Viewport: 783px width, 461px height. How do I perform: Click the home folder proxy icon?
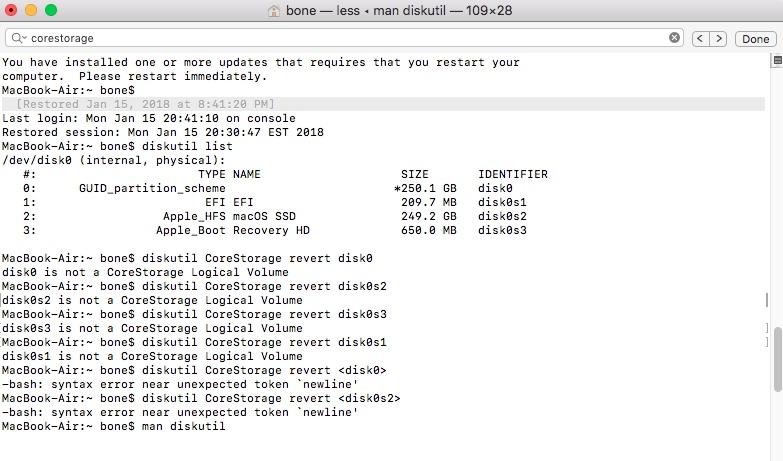[x=274, y=11]
